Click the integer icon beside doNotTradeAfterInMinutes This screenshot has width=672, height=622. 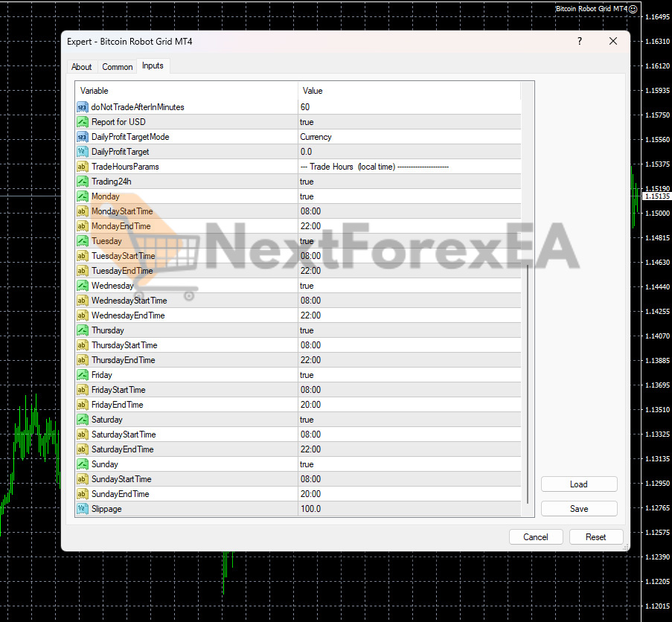(x=83, y=107)
